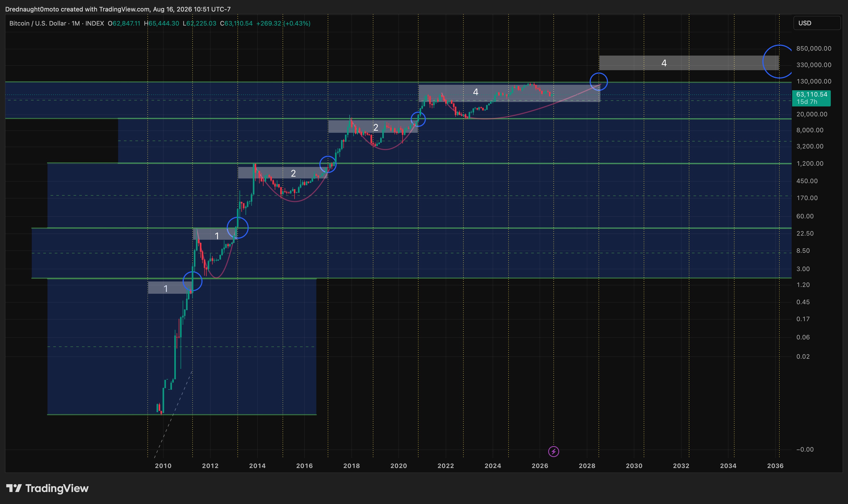Select the 2017-2020 gray box labeled 2
848x504 pixels.
tap(373, 126)
